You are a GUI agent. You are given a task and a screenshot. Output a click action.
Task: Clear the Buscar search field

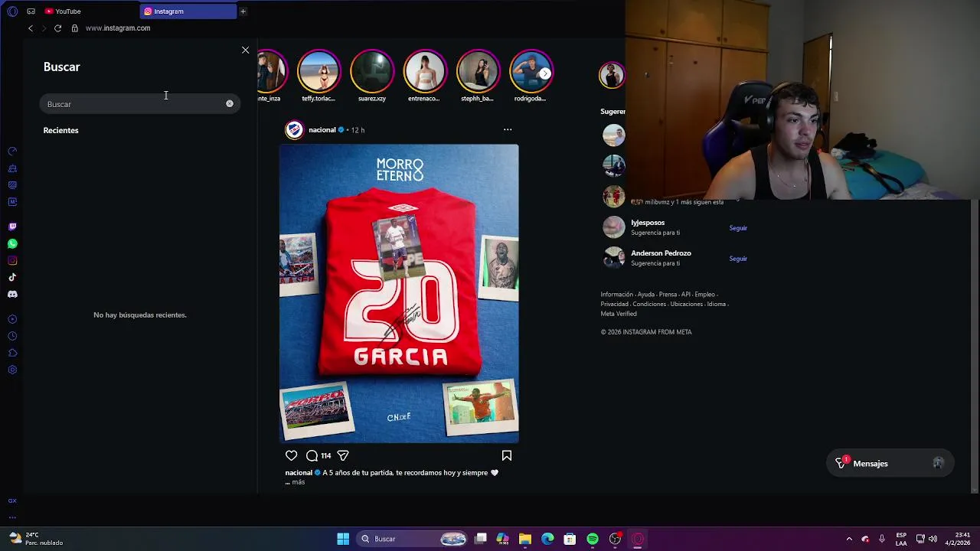pos(230,103)
